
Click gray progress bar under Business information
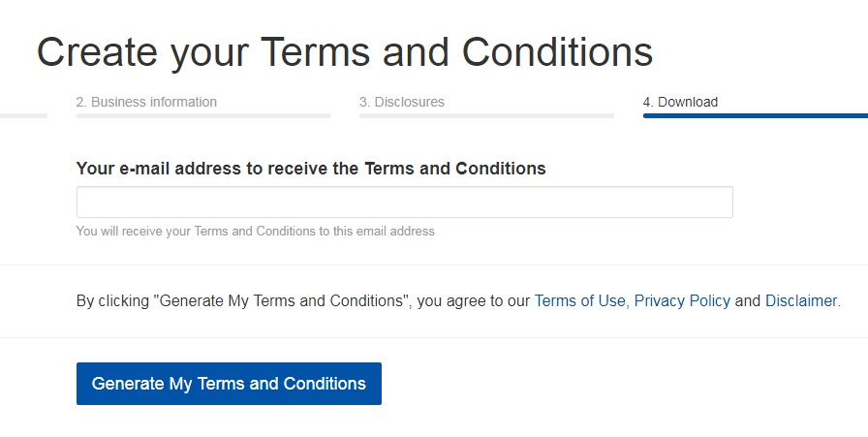click(203, 115)
